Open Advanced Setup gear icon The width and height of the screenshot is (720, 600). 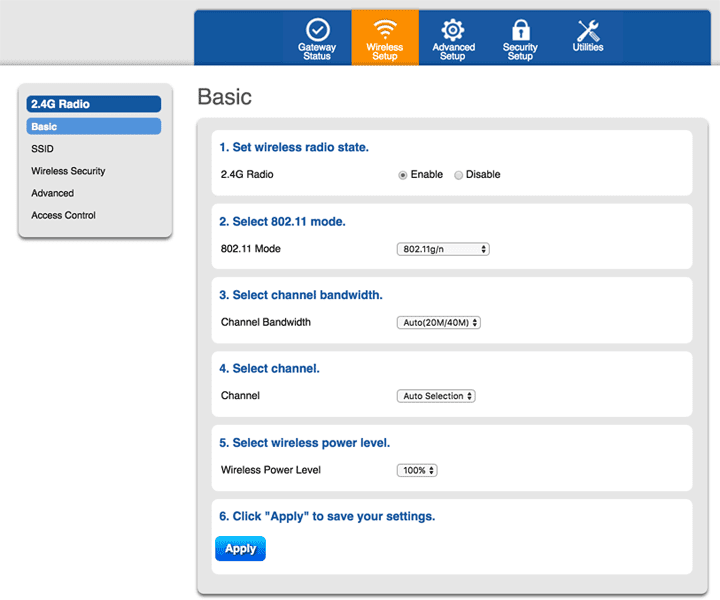coord(453,30)
